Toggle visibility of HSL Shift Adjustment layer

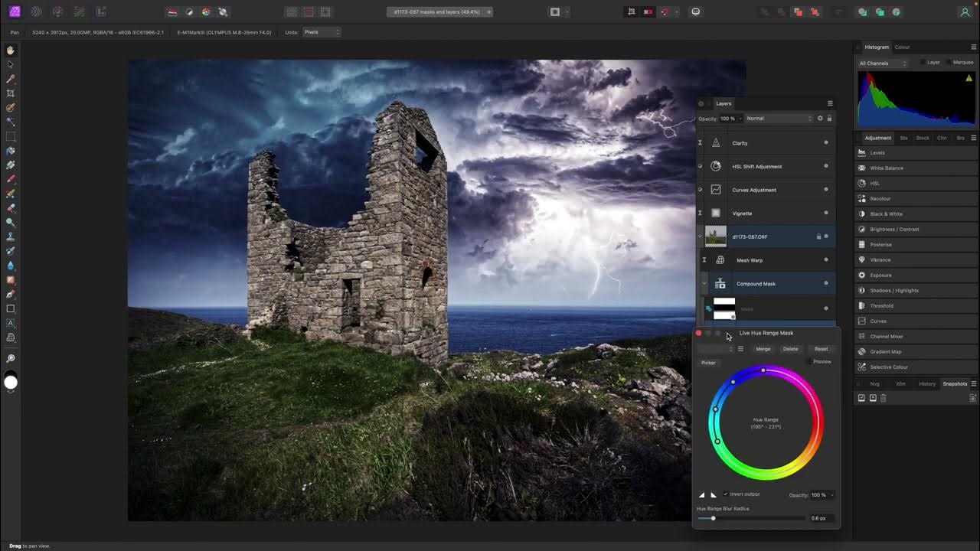coord(825,166)
